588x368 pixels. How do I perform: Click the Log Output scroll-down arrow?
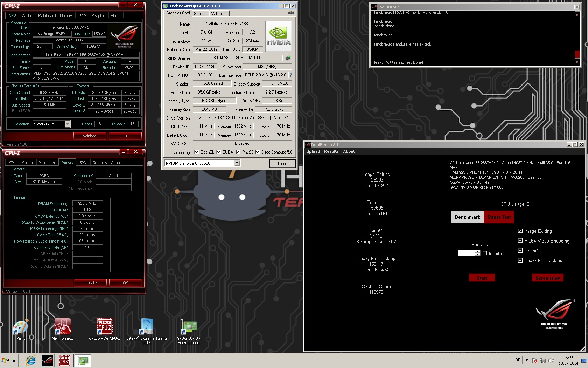[577, 62]
